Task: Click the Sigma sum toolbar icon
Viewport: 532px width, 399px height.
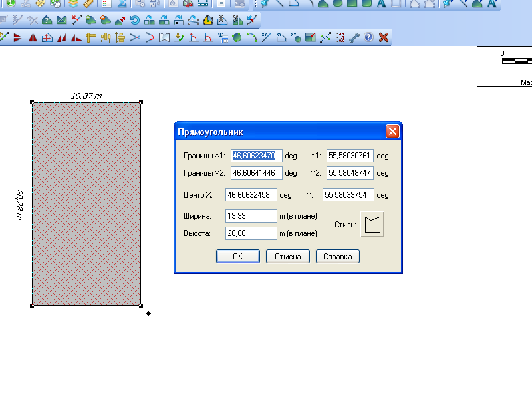Action: point(122,3)
